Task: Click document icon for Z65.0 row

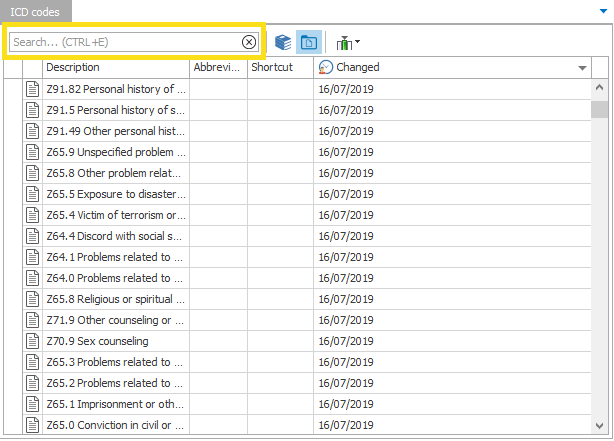Action: 33,425
